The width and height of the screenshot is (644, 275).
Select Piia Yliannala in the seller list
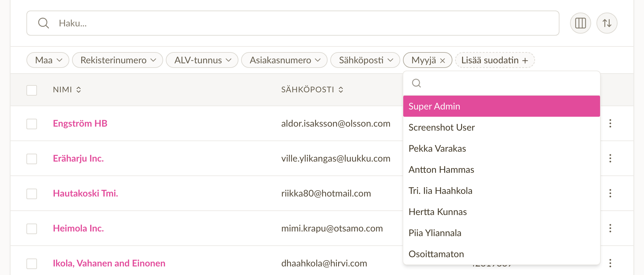(x=501, y=233)
